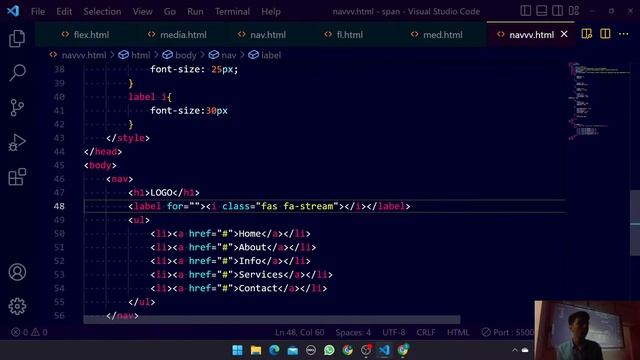Click line number 48 in gutter
This screenshot has width=640, height=360.
click(x=59, y=206)
